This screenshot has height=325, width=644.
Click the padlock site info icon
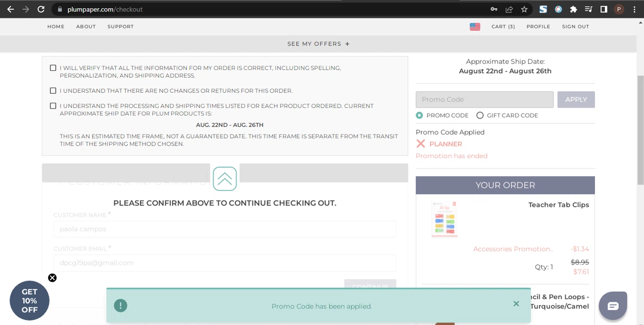(x=60, y=9)
